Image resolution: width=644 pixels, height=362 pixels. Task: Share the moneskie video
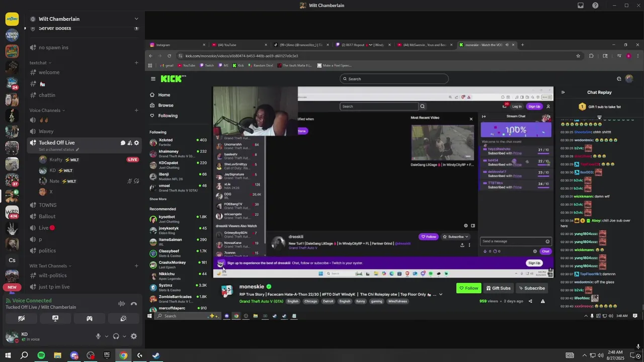pyautogui.click(x=530, y=301)
